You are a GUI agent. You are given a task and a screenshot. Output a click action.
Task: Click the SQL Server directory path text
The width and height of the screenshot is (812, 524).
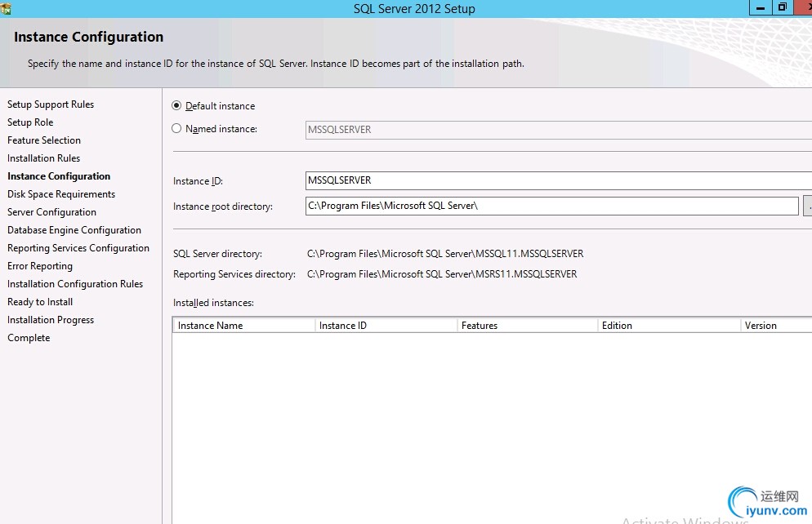(x=445, y=254)
